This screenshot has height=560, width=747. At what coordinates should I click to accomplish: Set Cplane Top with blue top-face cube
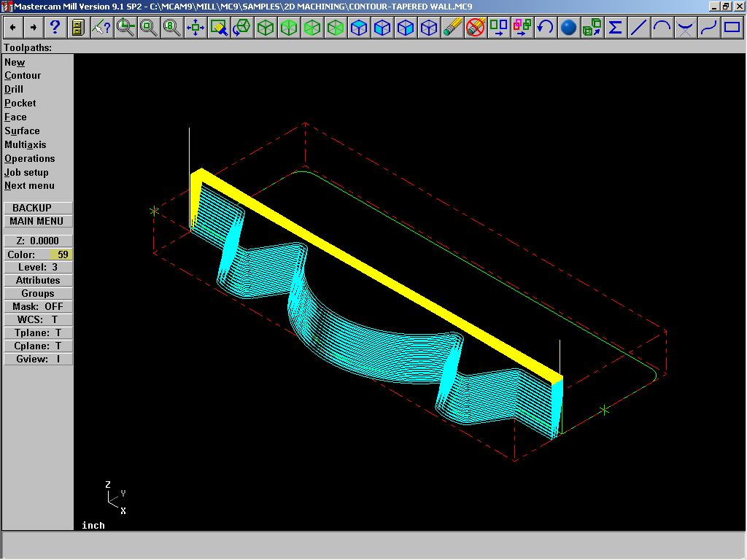[x=359, y=28]
